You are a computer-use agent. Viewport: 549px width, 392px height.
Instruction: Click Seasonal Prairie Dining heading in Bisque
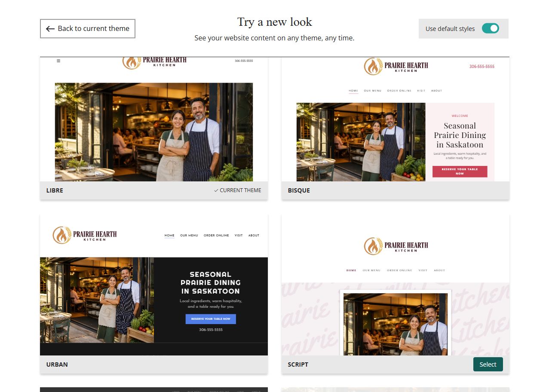[x=460, y=135]
